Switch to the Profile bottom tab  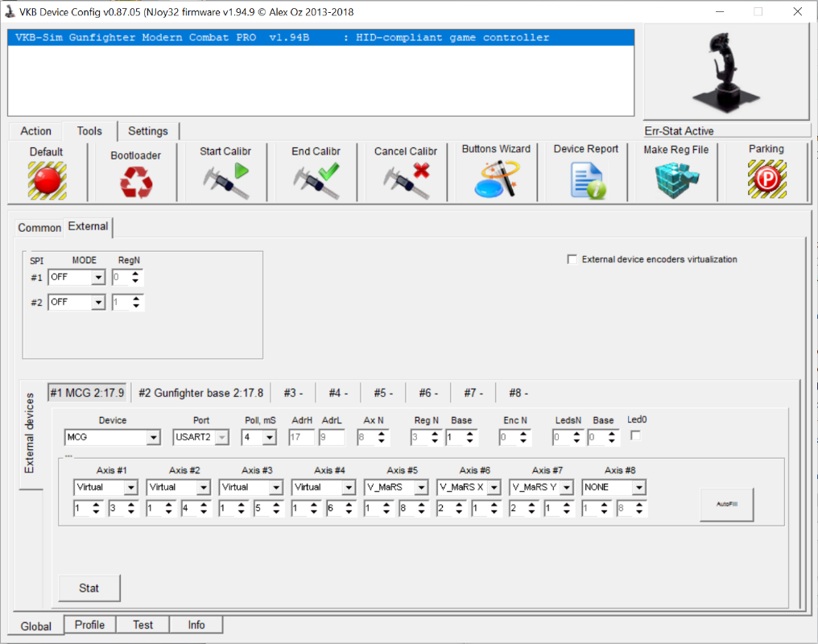coord(89,625)
